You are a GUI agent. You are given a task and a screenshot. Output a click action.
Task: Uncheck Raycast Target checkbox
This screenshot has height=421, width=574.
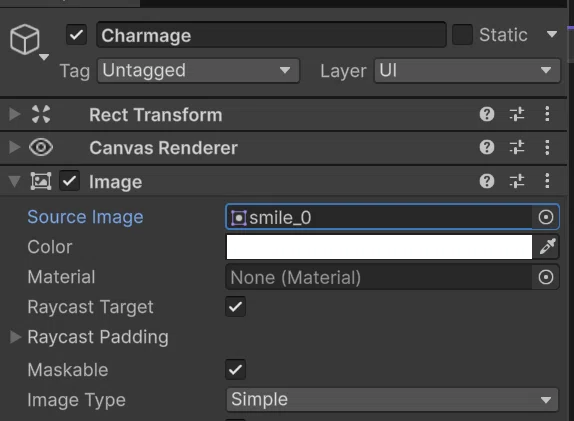(235, 306)
